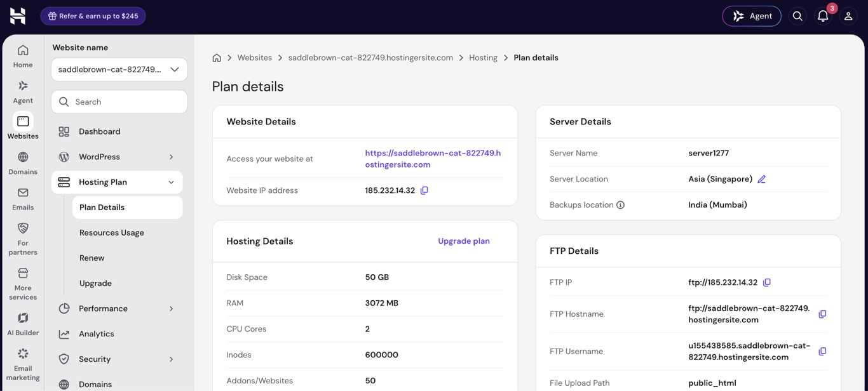Open Agent in the left rail
This screenshot has width=868, height=391.
(x=23, y=92)
